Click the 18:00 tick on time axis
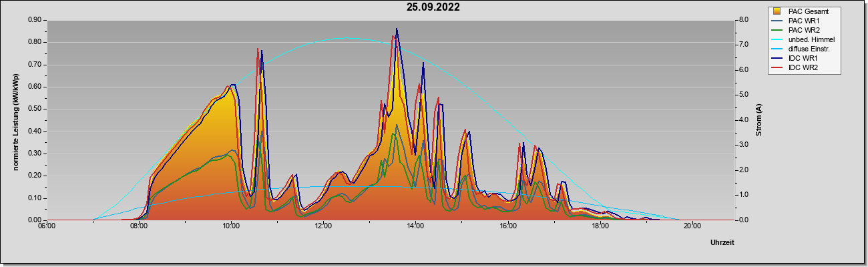The width and height of the screenshot is (868, 267). coord(600,225)
